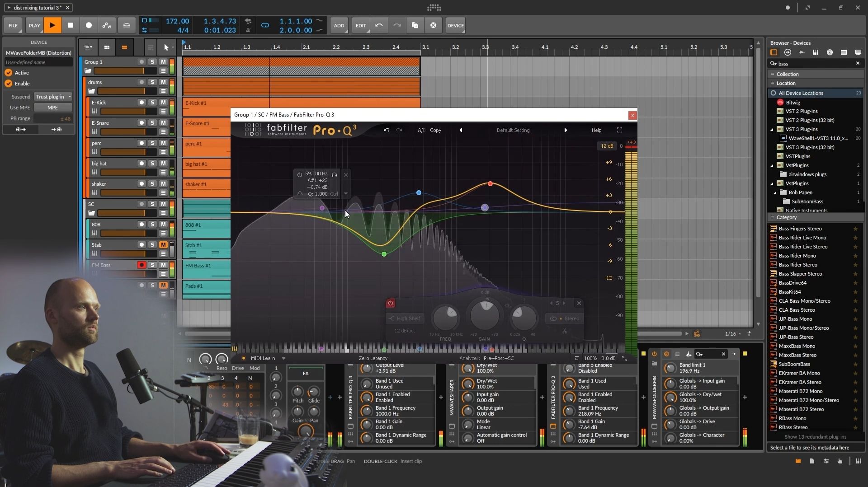Click the undo arrow in Bitwig's top toolbar
The height and width of the screenshot is (487, 868).
pyautogui.click(x=379, y=25)
